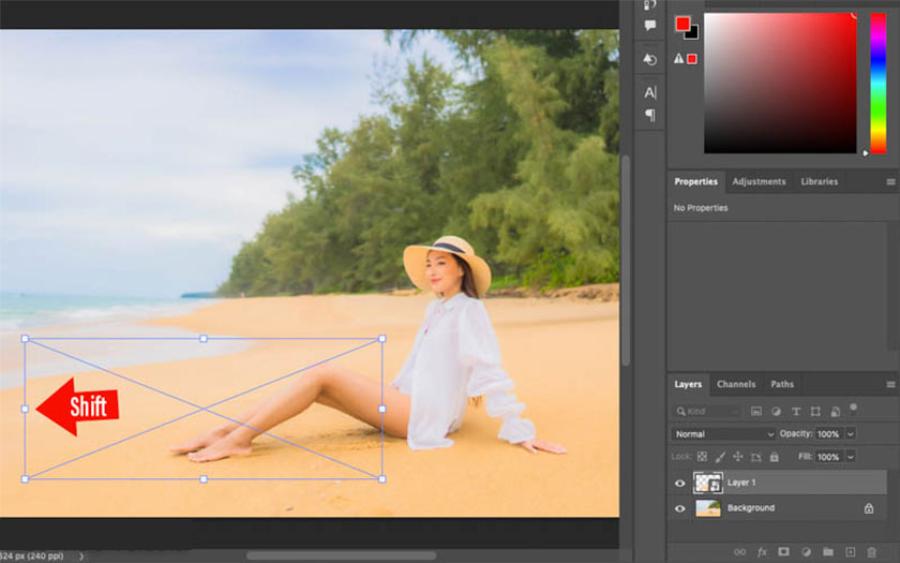Open the layer style fx menu

point(762,552)
